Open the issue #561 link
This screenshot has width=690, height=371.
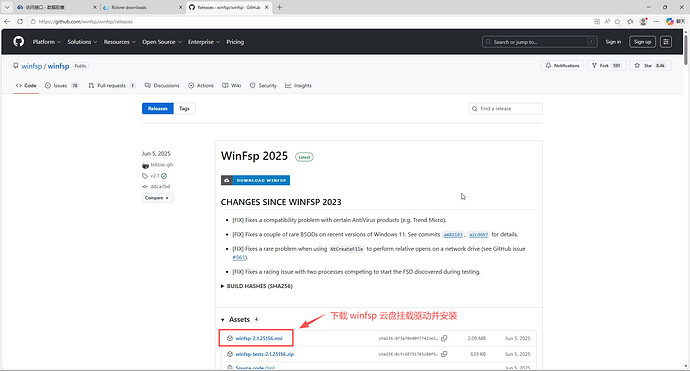(x=239, y=257)
